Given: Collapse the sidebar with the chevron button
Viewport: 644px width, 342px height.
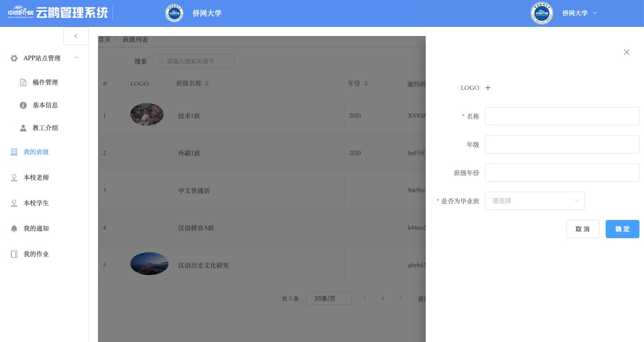Looking at the screenshot, I should click(76, 36).
